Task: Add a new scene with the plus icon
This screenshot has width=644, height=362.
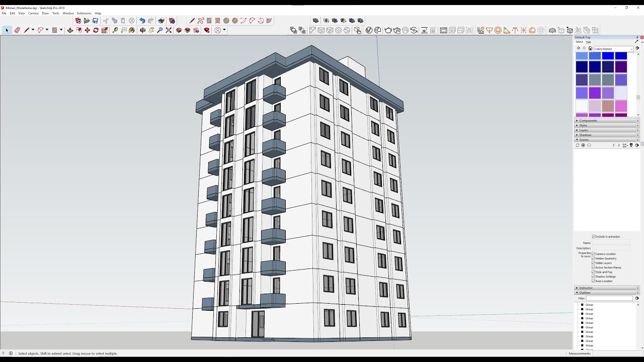Action: coord(583,145)
